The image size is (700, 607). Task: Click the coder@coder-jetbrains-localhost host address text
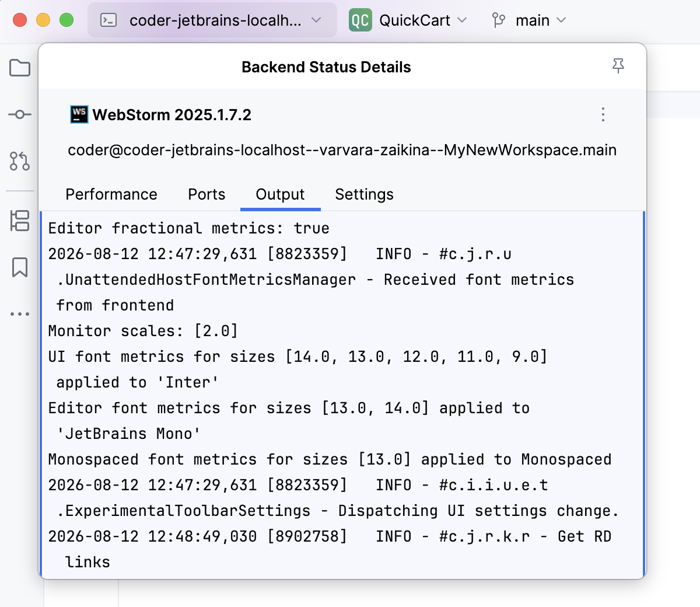click(x=342, y=150)
